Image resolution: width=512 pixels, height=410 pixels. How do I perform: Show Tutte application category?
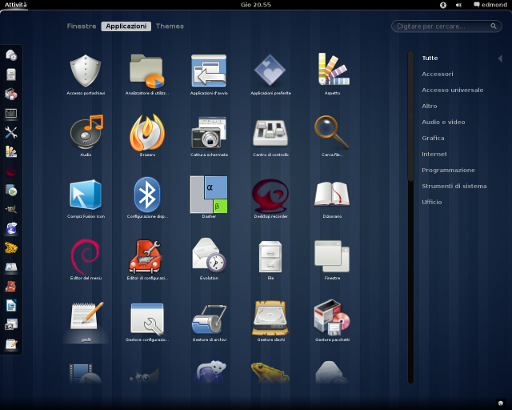430,58
